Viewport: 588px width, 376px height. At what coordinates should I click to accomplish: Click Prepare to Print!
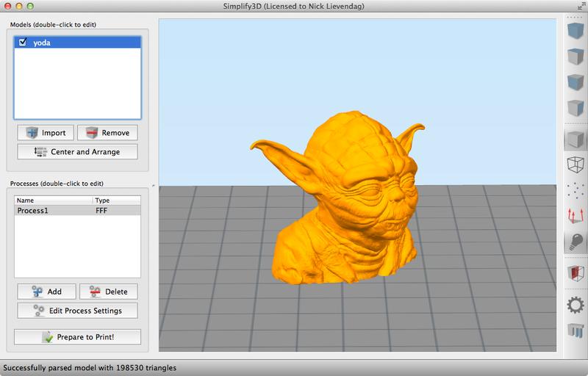pos(77,337)
